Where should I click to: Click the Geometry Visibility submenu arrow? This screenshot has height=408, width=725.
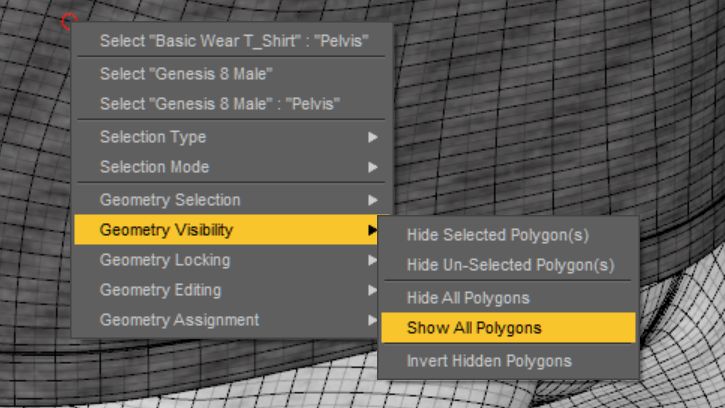coord(372,230)
